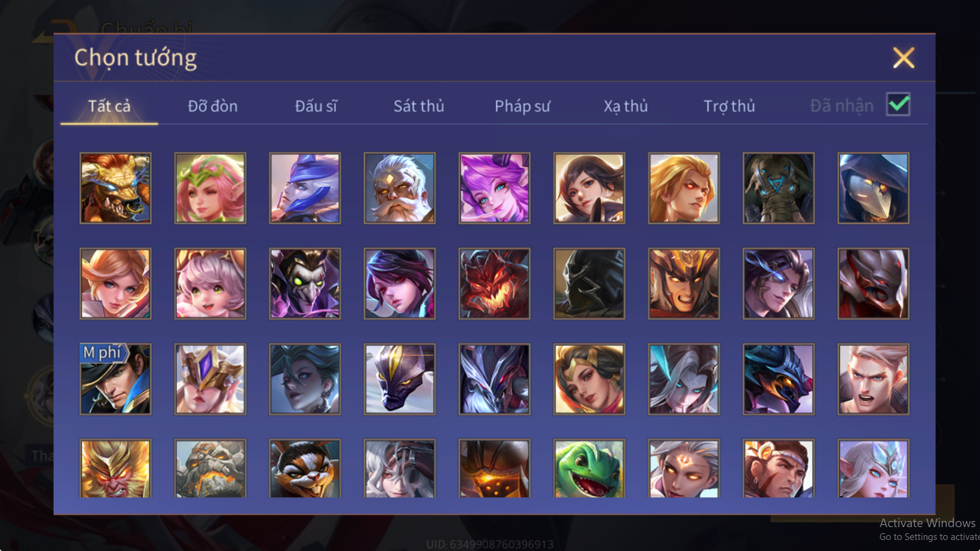
Task: Select the free 'M phí' hat hero
Action: [115, 379]
